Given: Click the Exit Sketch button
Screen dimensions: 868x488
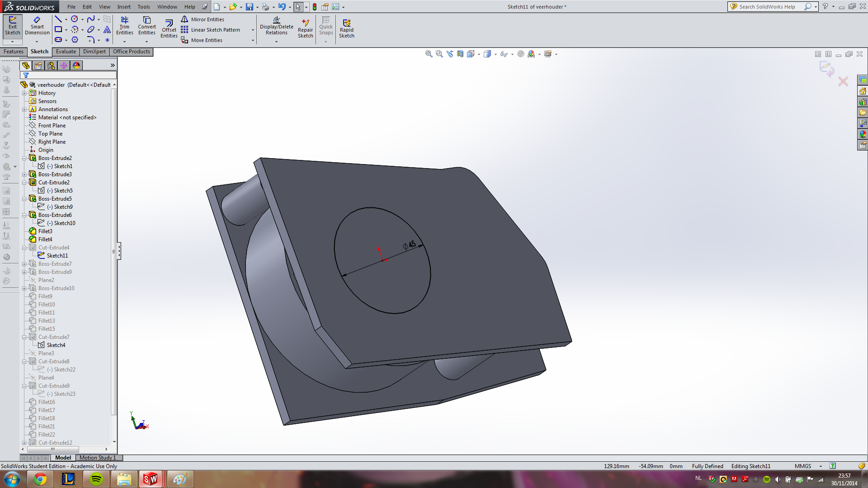Looking at the screenshot, I should 12,26.
